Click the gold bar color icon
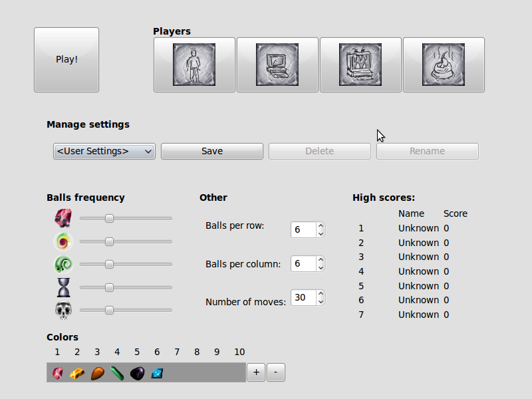The image size is (532, 399). 77,373
